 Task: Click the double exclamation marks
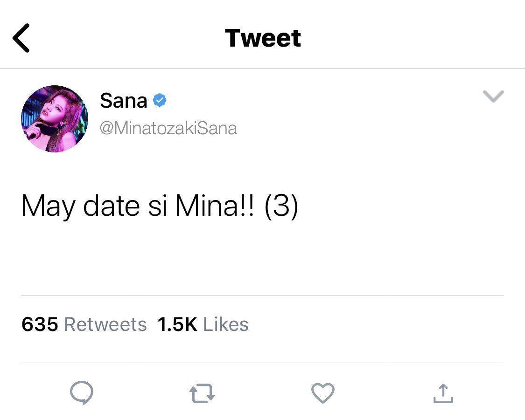tap(247, 207)
